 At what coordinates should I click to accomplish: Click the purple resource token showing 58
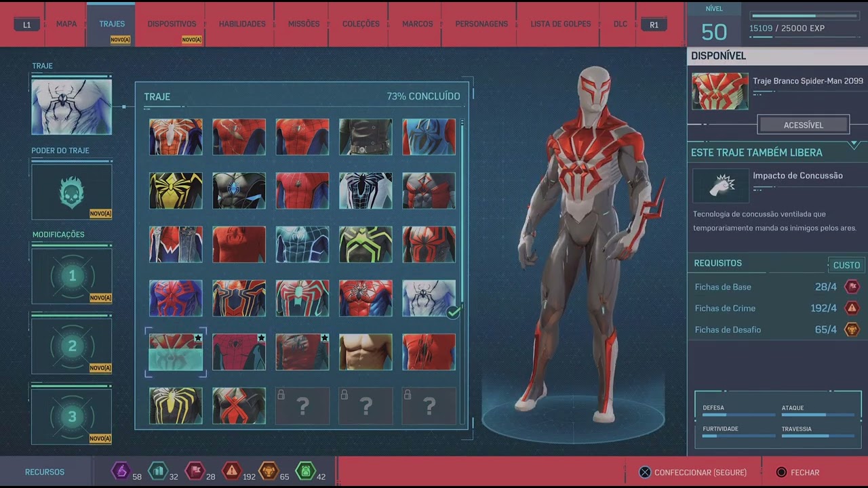click(x=121, y=470)
